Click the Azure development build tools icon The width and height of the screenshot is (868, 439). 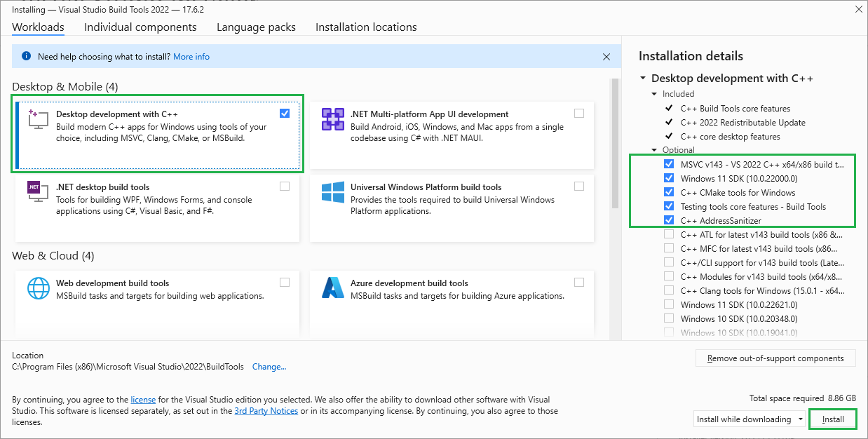click(x=332, y=288)
